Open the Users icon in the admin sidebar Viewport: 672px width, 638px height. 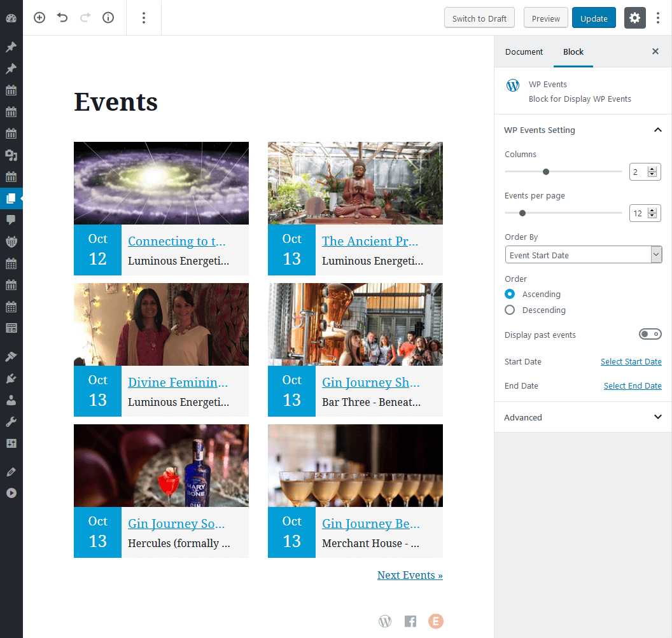tap(11, 400)
